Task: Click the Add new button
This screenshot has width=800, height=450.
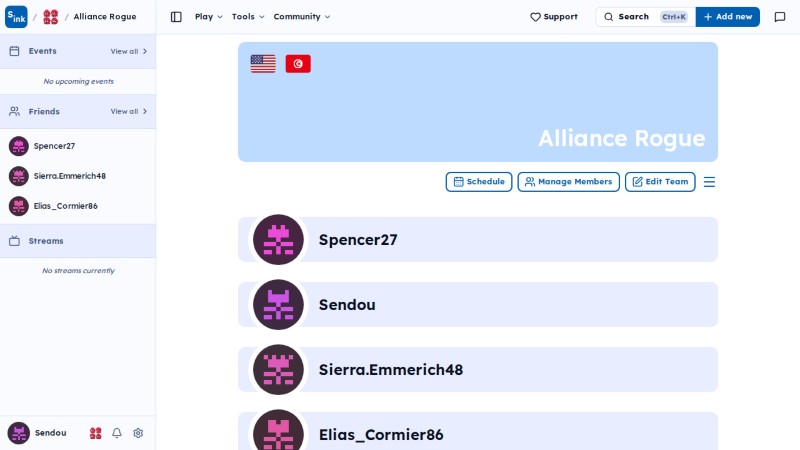Action: click(x=728, y=17)
